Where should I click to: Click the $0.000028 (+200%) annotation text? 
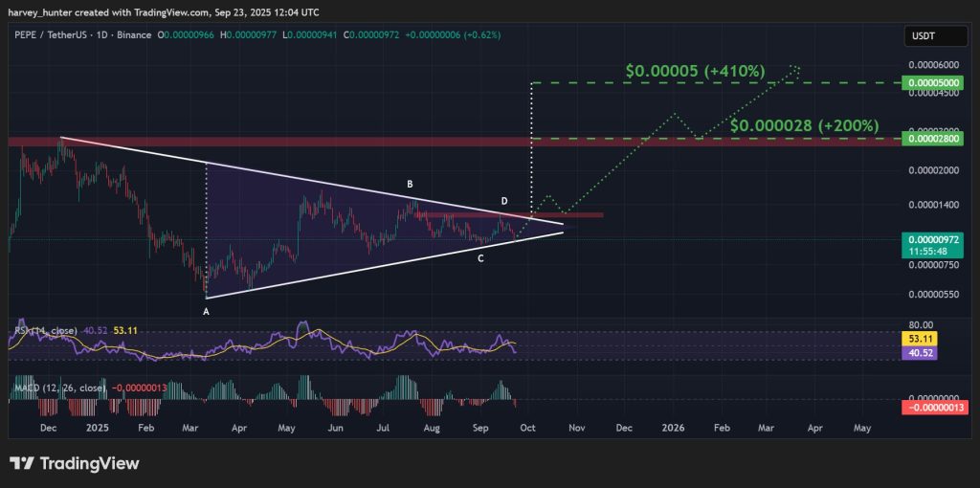(x=800, y=125)
